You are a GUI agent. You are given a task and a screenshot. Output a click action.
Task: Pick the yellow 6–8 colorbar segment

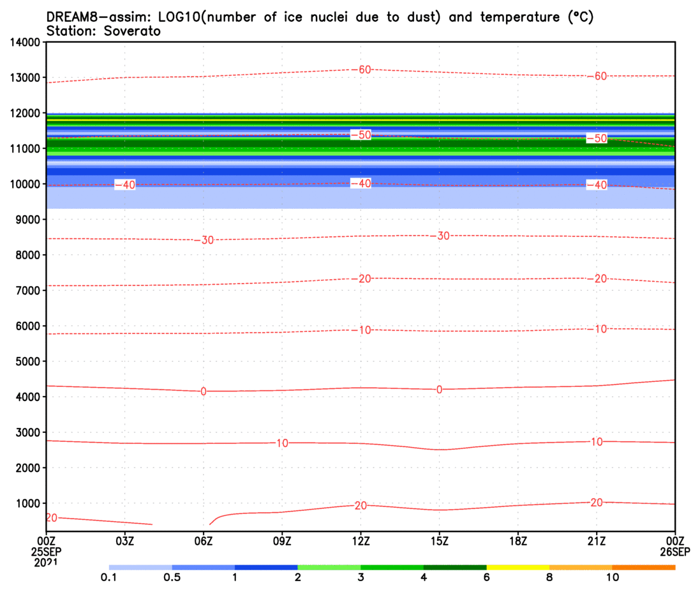(x=518, y=568)
